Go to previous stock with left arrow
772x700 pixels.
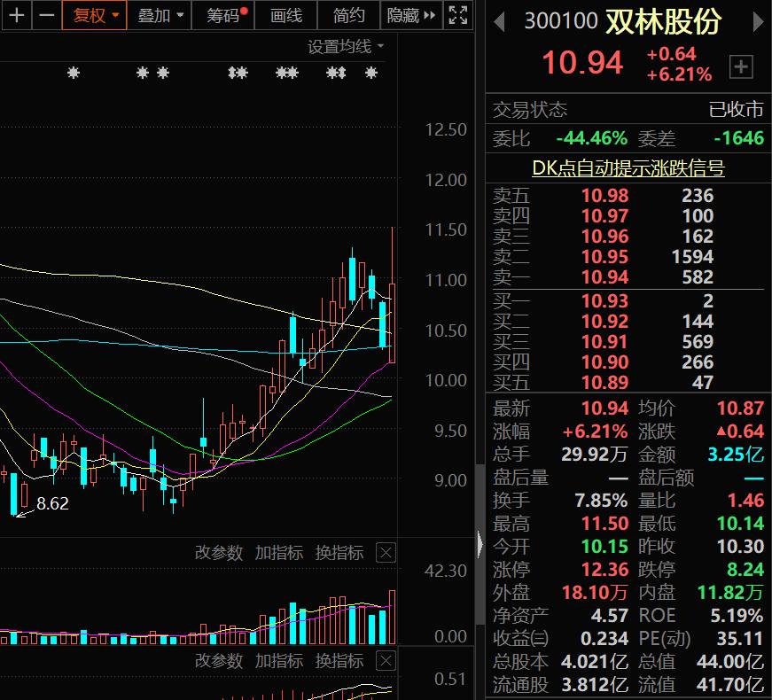499,19
